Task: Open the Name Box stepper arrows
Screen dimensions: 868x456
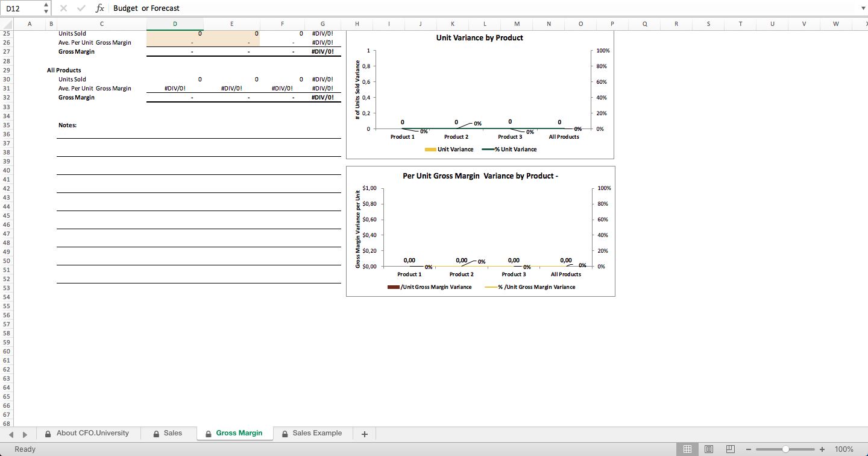Action: coord(46,8)
